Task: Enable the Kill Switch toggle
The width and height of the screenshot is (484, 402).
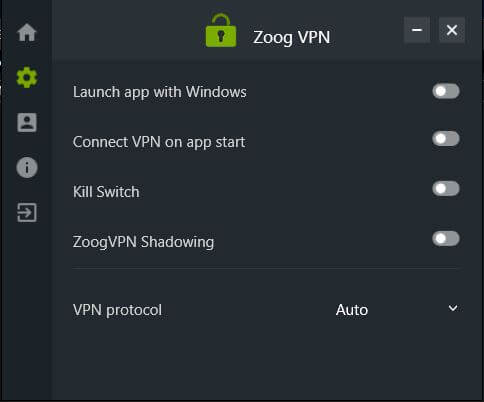Action: tap(446, 189)
